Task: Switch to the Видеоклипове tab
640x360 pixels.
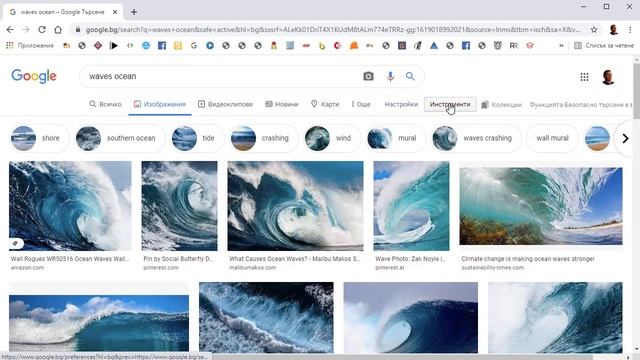Action: point(225,104)
